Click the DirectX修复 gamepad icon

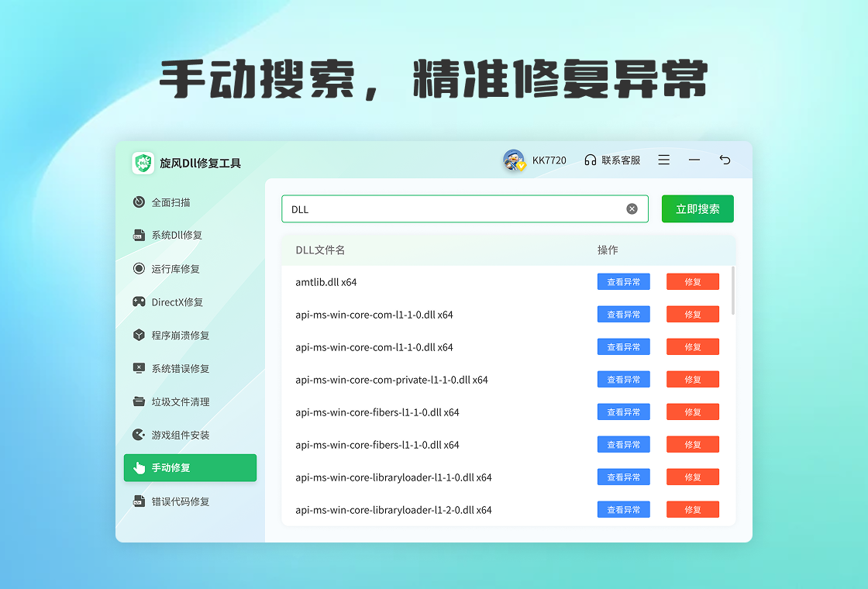pos(139,302)
